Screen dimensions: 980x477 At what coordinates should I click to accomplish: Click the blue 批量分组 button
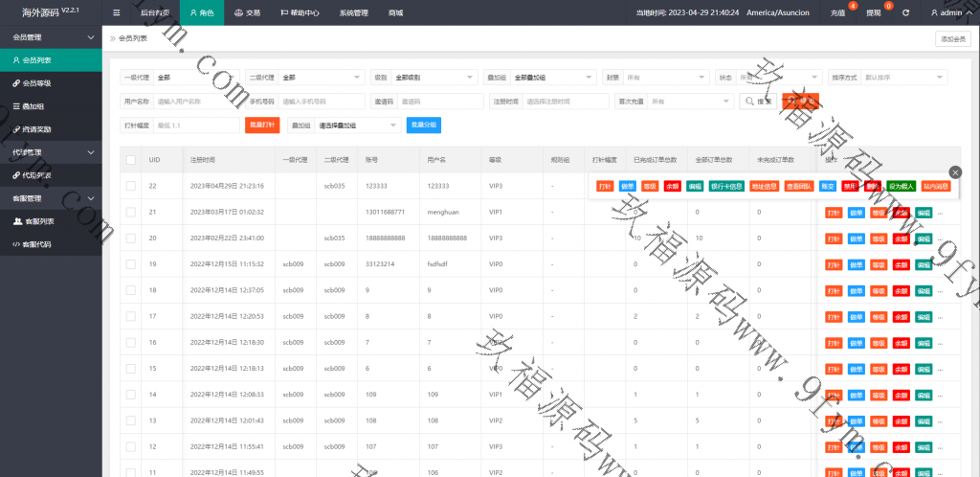tap(424, 125)
